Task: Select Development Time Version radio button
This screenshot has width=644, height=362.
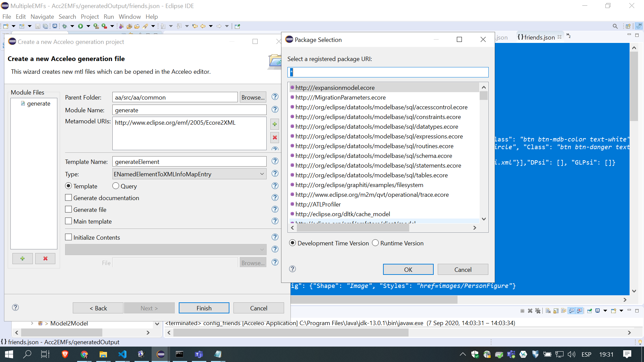Action: tap(292, 243)
